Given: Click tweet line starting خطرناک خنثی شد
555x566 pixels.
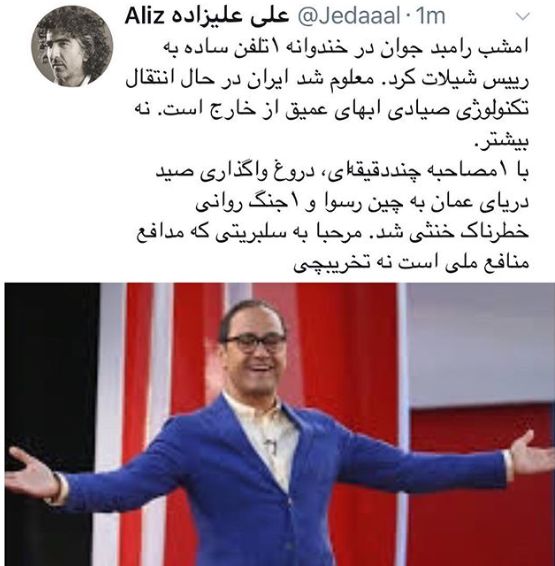Looking at the screenshot, I should pyautogui.click(x=332, y=232).
